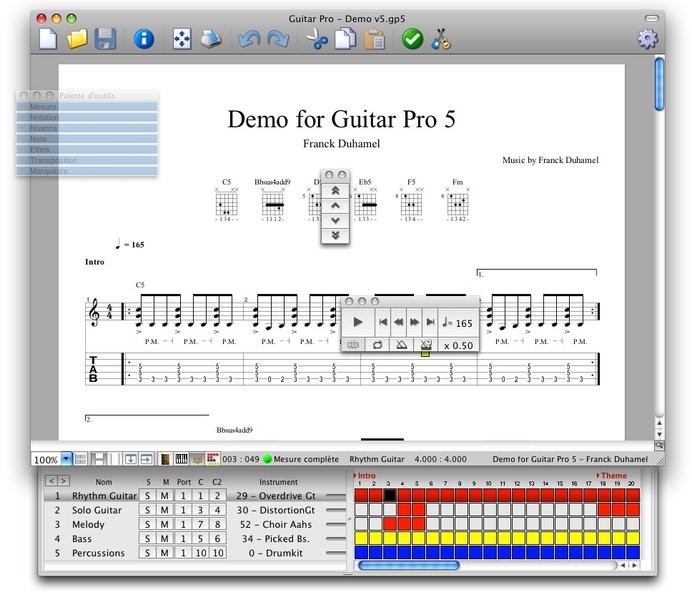Expand the Mesure section in the Palette d'outils
The width and height of the screenshot is (692, 600).
click(x=87, y=107)
